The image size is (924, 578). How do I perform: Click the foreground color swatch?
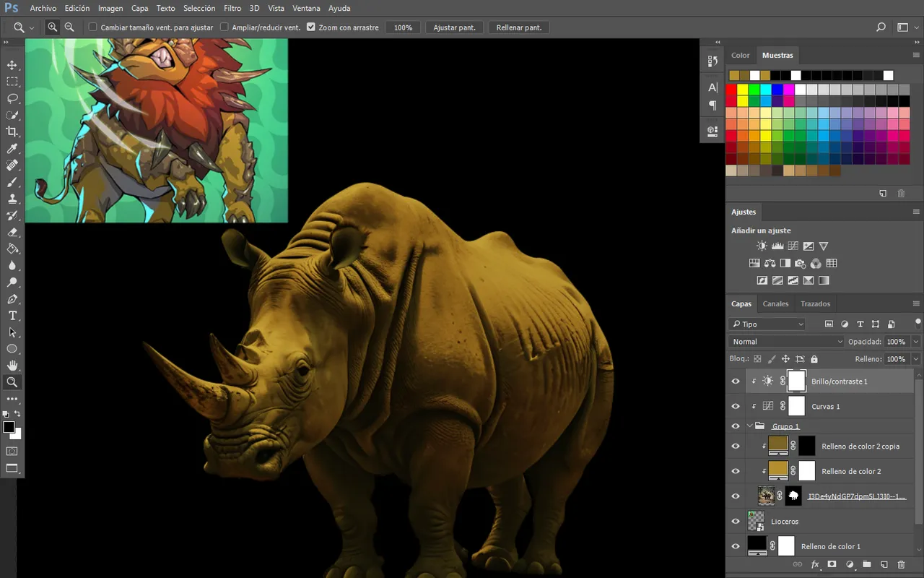[9, 427]
